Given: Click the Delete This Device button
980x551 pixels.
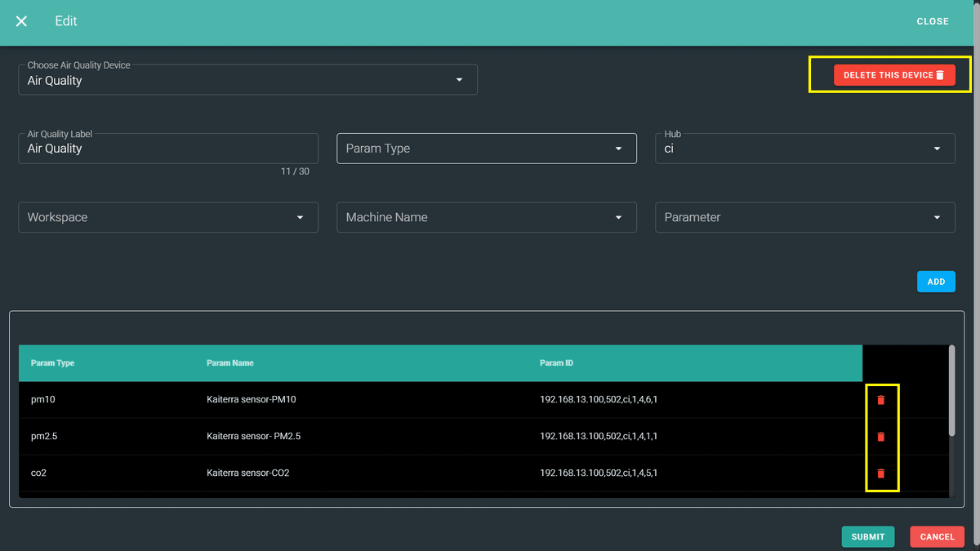Looking at the screenshot, I should (x=893, y=75).
